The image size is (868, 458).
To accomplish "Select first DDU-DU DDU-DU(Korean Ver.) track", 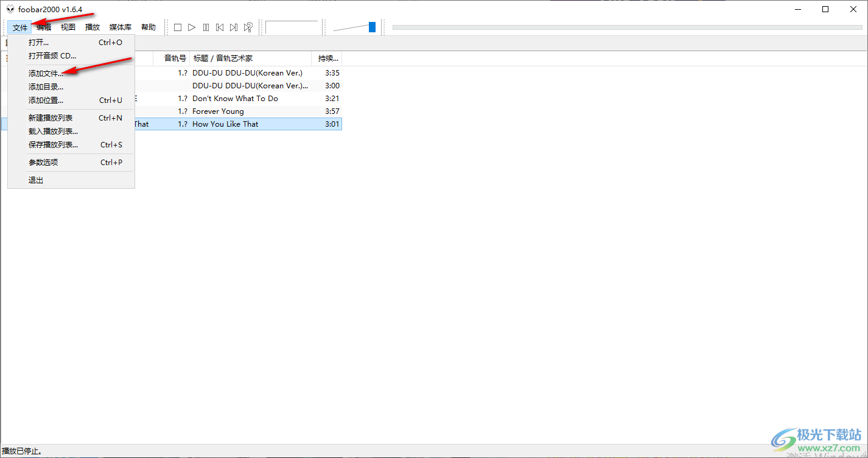I will point(247,73).
